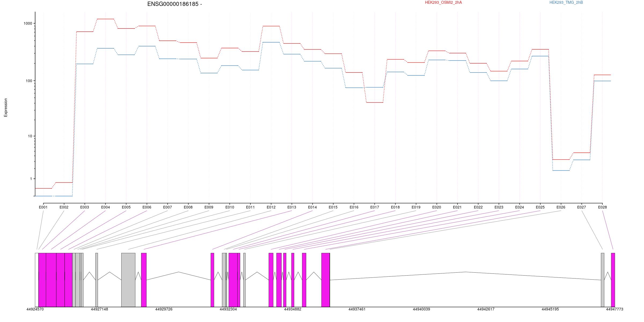This screenshot has height=322, width=644.
Task: Click the 100 y-axis tick label
Action: (29, 81)
